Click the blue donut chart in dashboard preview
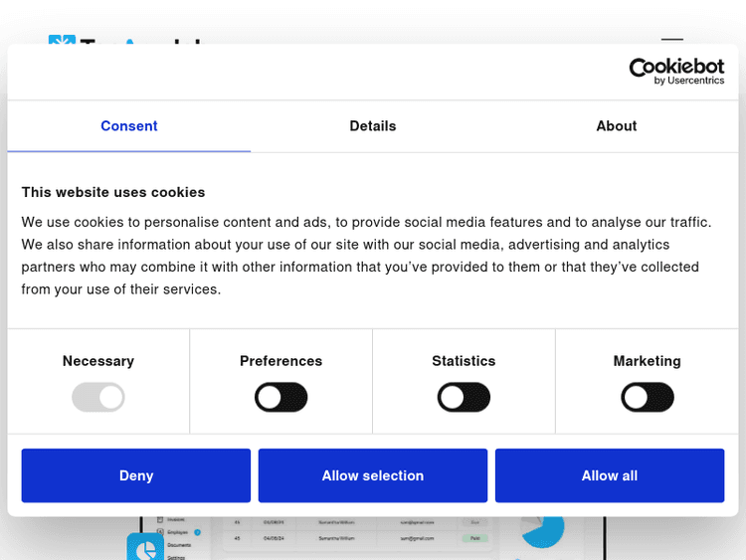746x560 pixels. (x=545, y=529)
